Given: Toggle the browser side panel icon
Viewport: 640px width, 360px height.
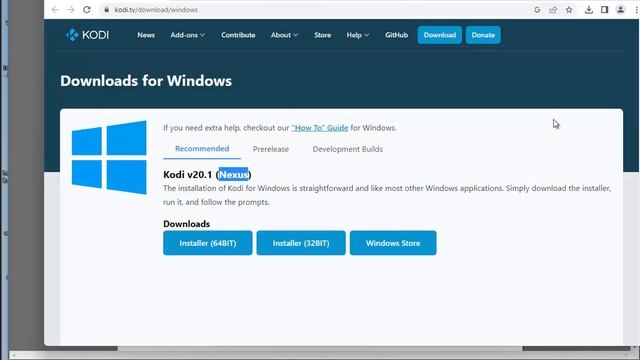Looking at the screenshot, I should tap(604, 10).
